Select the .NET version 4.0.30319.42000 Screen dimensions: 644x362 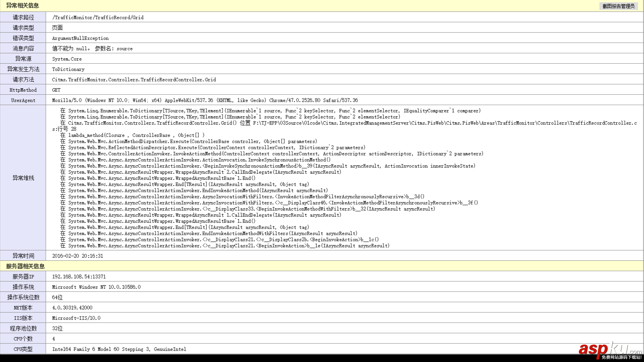pyautogui.click(x=72, y=308)
